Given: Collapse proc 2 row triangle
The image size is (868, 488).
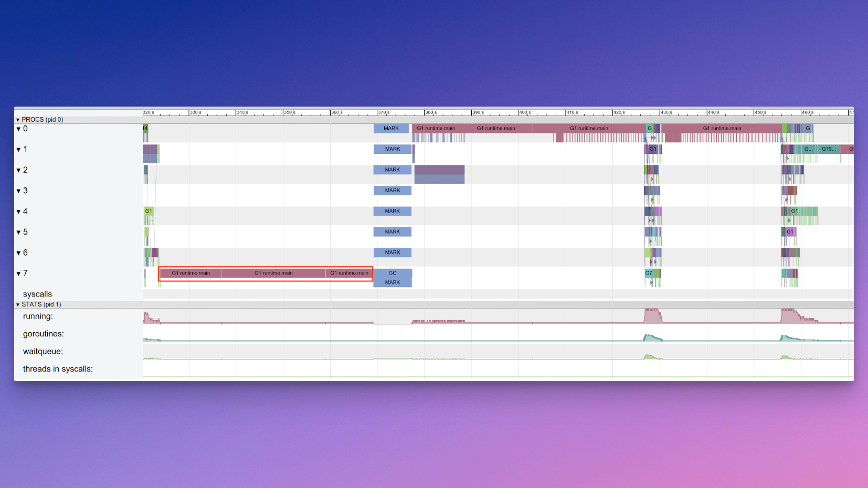Looking at the screenshot, I should [18, 170].
